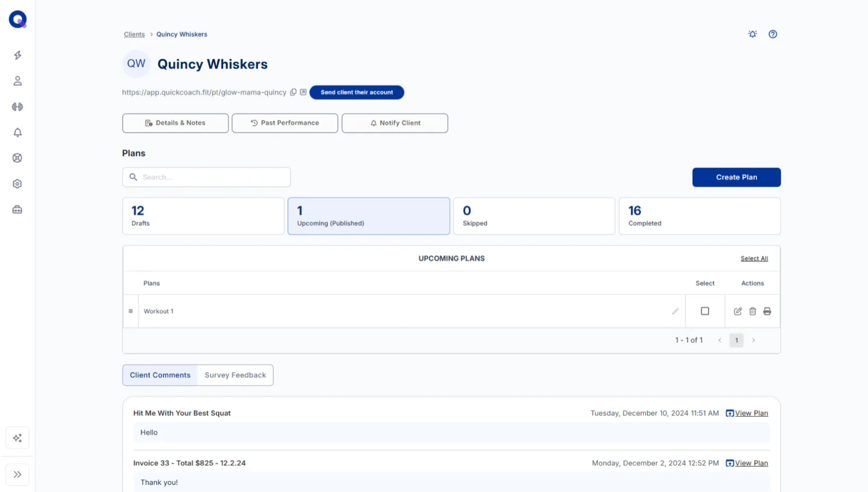Go to Clients breadcrumb link
The width and height of the screenshot is (868, 492).
tap(135, 34)
